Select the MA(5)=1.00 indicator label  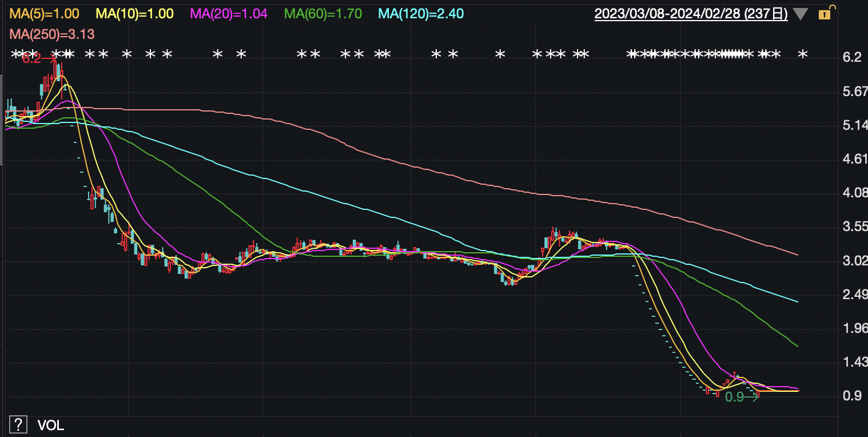(44, 14)
